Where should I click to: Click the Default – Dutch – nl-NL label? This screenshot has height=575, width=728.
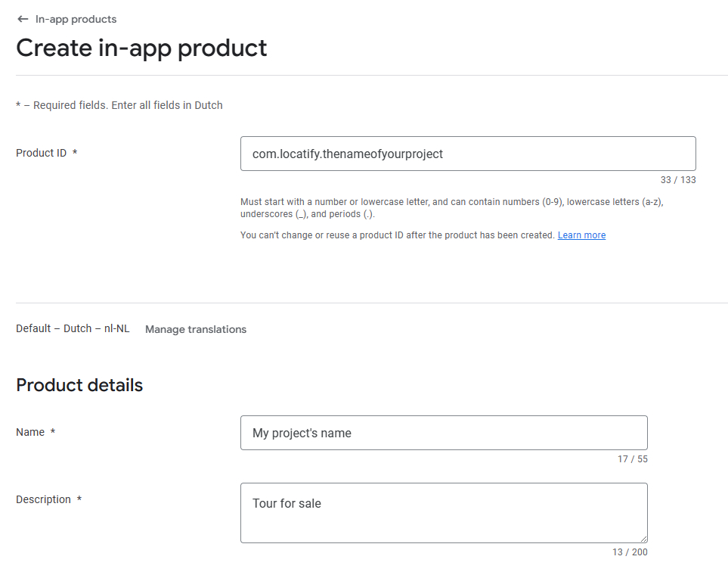[73, 328]
